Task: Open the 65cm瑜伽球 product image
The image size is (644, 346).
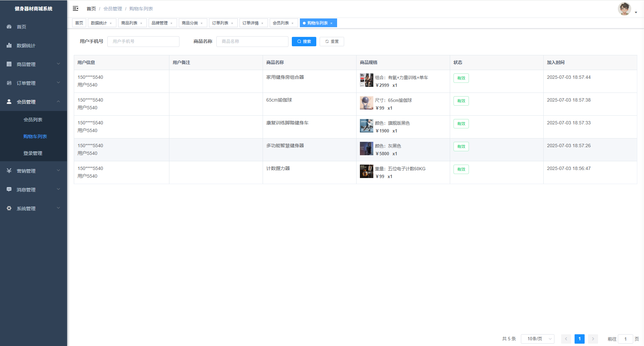Action: [366, 103]
